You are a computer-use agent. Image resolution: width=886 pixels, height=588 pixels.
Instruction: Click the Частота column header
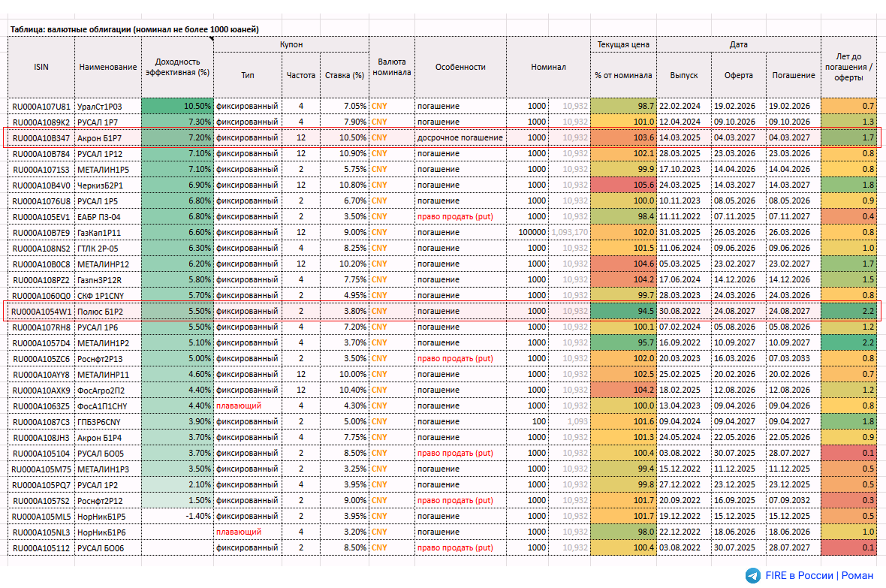click(300, 75)
